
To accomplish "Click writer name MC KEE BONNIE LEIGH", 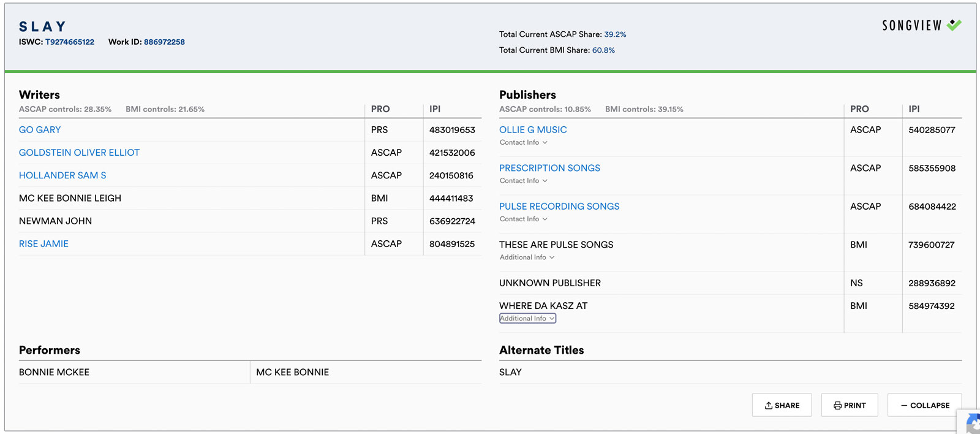I will 70,199.
